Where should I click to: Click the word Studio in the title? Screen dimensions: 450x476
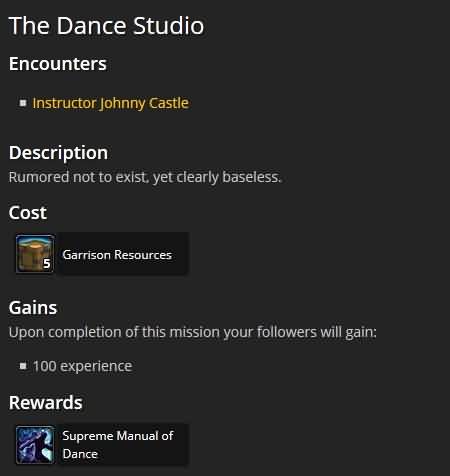(168, 26)
